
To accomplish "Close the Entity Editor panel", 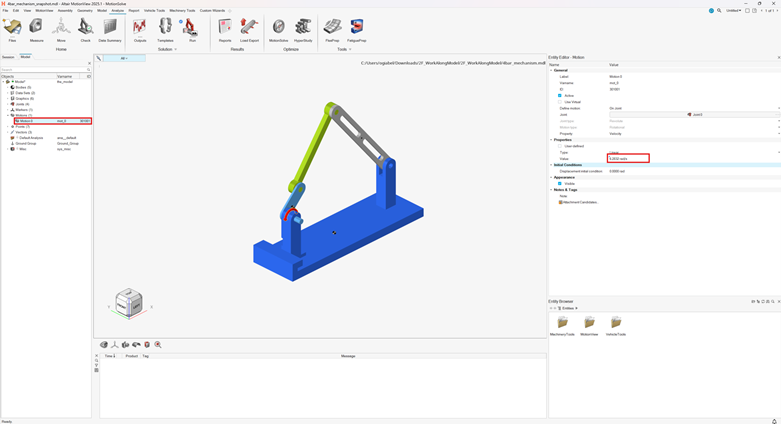I will pyautogui.click(x=779, y=58).
